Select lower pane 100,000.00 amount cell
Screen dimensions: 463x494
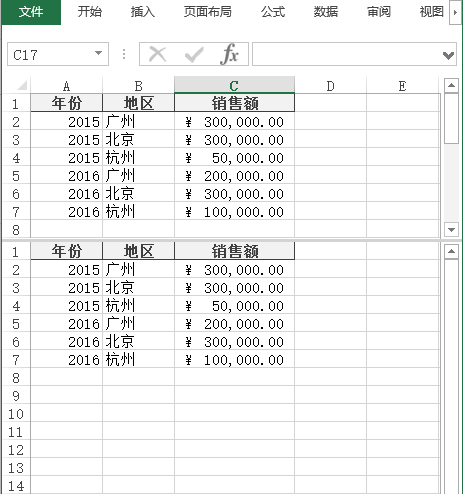tap(234, 359)
